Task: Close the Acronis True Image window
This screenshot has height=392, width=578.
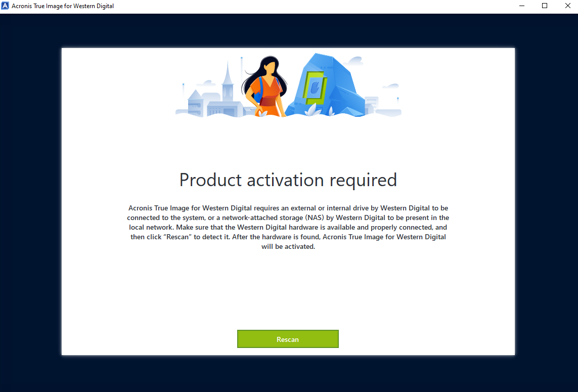Action: pos(568,6)
